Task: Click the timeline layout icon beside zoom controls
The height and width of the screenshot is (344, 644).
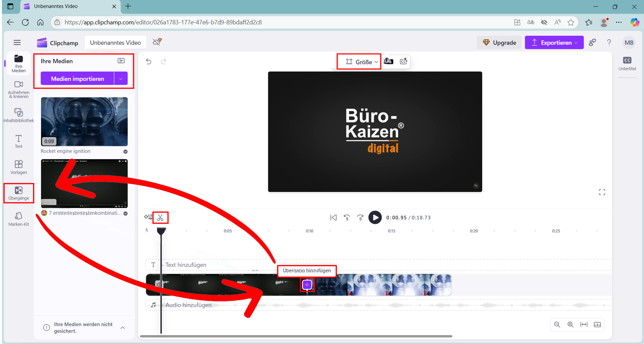Action: point(597,325)
